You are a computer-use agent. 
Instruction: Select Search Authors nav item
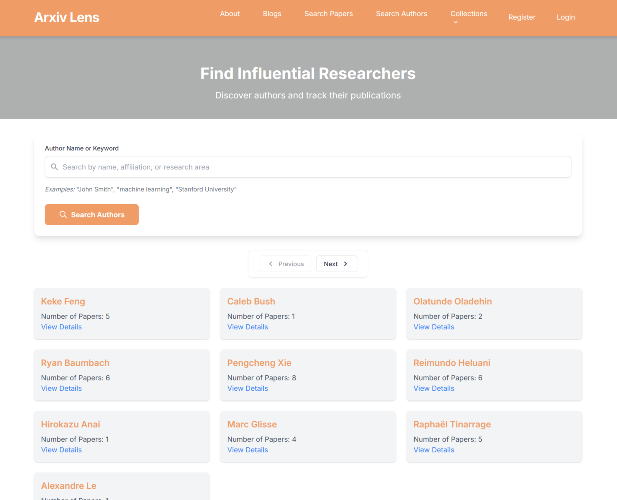(401, 14)
